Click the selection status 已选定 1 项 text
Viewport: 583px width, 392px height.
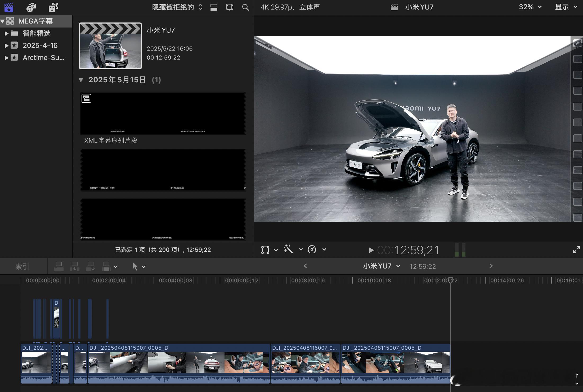(x=163, y=250)
